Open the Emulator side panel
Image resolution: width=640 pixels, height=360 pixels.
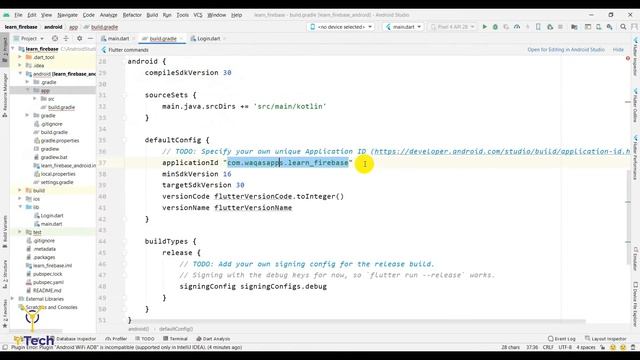click(x=636, y=258)
